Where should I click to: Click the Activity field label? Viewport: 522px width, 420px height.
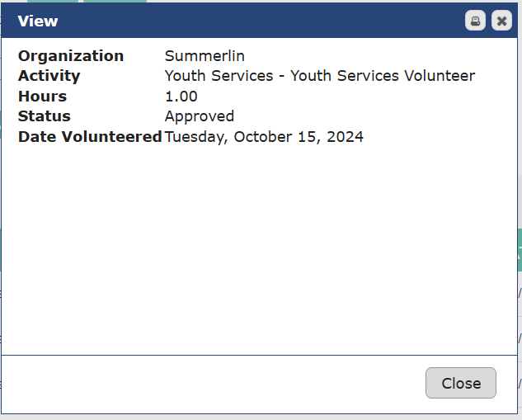[49, 76]
